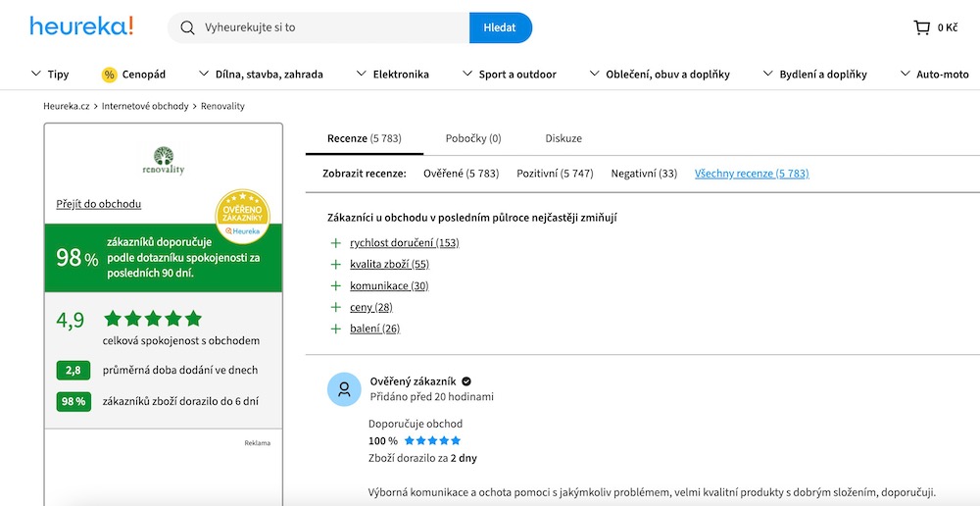980x506 pixels.
Task: Open the Diskuze tab
Action: click(563, 138)
